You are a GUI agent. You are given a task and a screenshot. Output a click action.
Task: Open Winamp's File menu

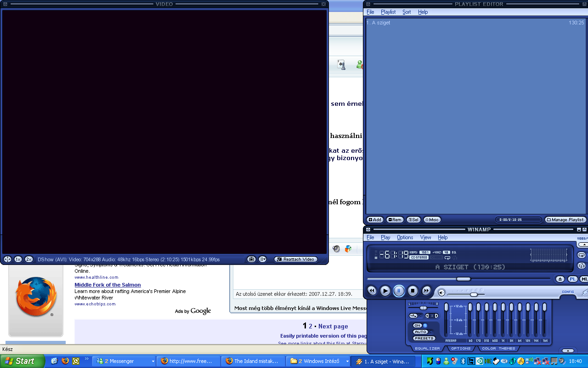[370, 238]
